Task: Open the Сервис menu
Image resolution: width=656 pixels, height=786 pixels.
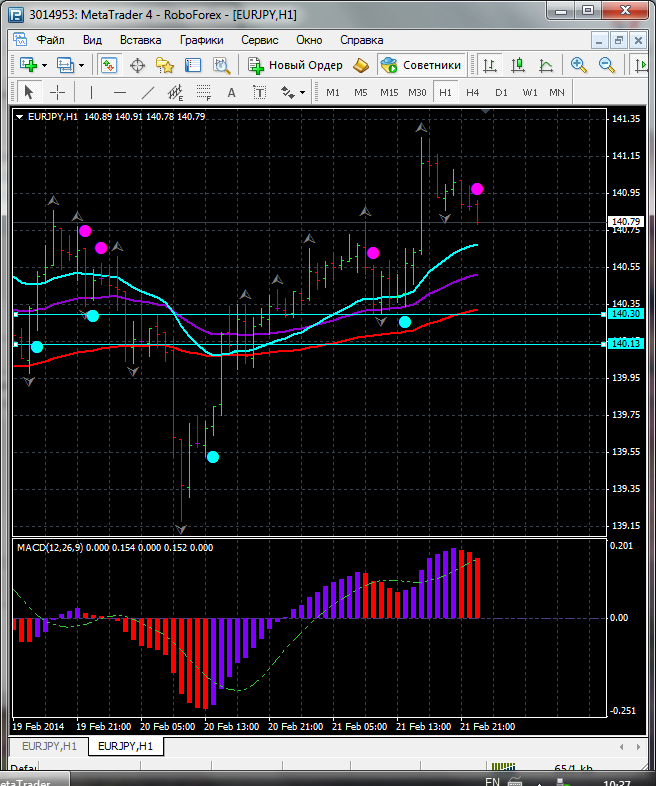Action: coord(260,40)
